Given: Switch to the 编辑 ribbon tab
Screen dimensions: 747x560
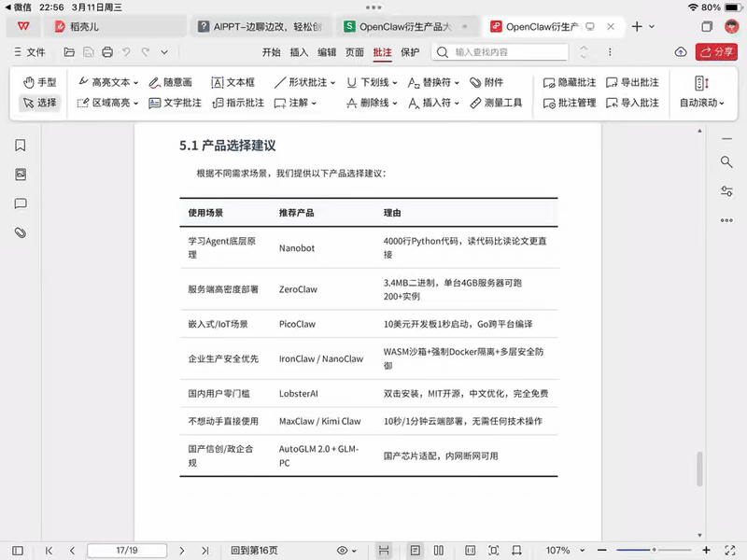Looking at the screenshot, I should coord(327,52).
